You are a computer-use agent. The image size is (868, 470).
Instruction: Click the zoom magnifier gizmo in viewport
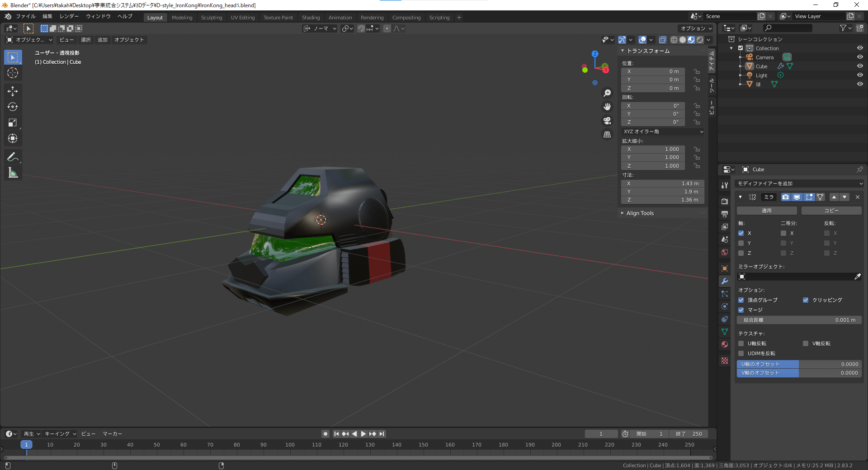click(x=608, y=93)
